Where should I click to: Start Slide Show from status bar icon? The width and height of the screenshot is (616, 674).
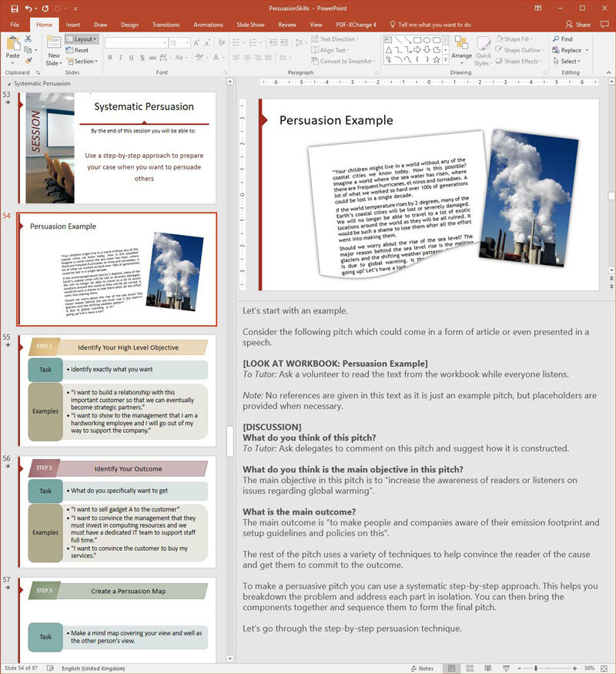point(506,669)
